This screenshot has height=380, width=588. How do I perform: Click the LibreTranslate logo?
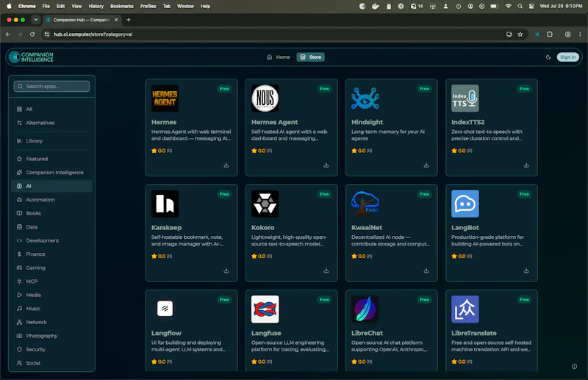coord(465,309)
